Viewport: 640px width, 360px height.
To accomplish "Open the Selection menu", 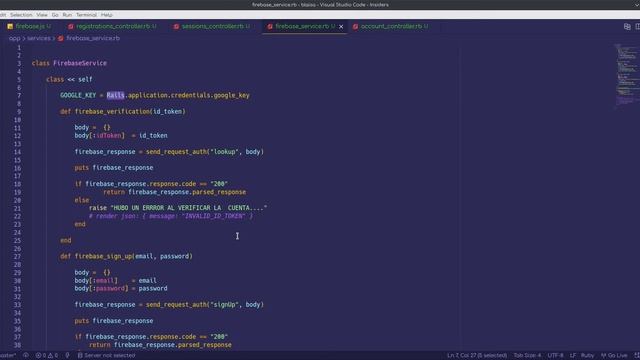I will coord(21,15).
